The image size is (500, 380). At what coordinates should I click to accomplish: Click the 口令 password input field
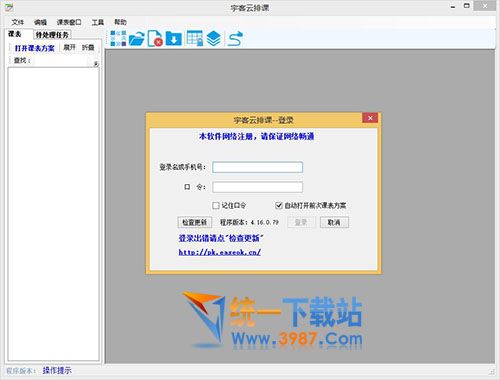(x=257, y=187)
